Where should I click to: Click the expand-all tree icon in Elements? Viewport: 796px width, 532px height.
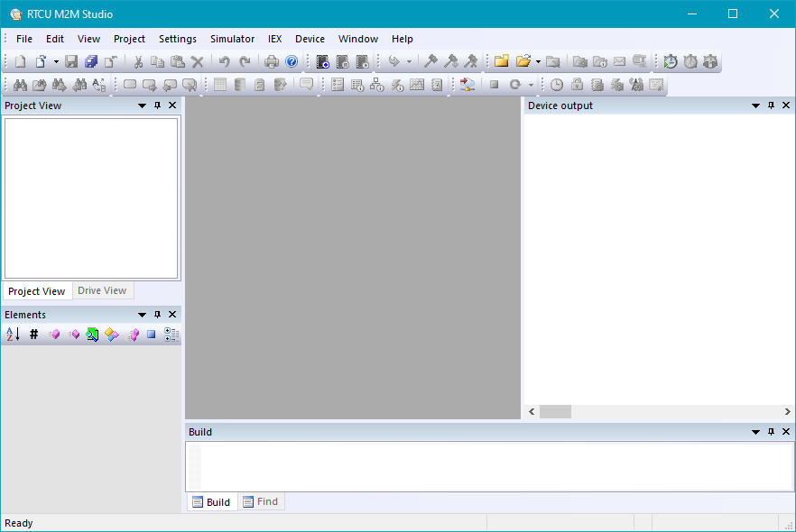[x=171, y=335]
